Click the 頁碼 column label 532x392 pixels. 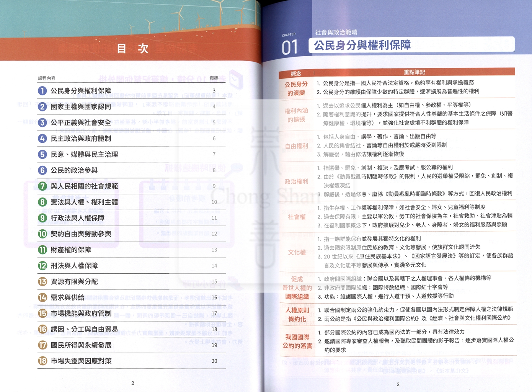(x=214, y=78)
